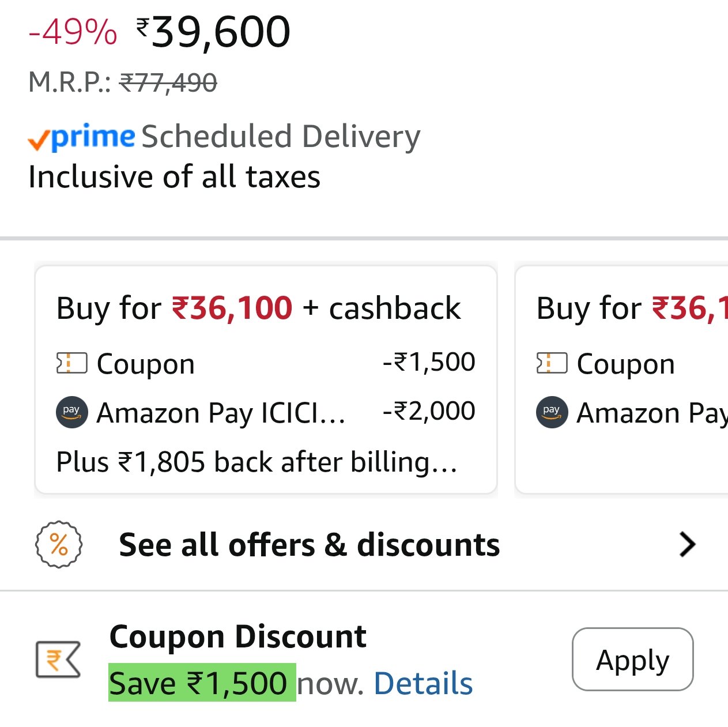Open the coupon Details link
Screen dimensions: 728x727
pyautogui.click(x=423, y=684)
